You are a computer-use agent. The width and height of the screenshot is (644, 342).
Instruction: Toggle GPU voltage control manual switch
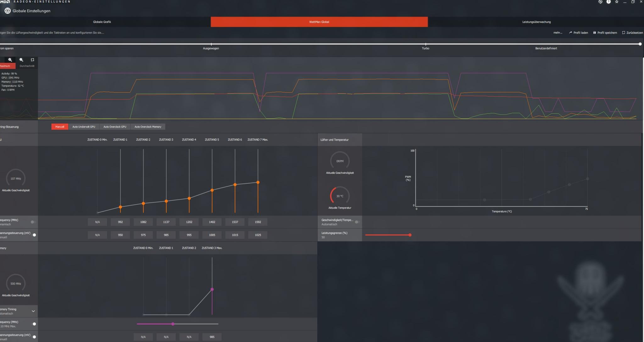(x=34, y=235)
